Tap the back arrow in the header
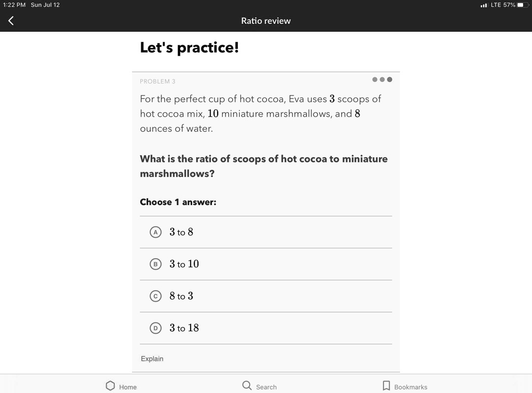 [10, 21]
